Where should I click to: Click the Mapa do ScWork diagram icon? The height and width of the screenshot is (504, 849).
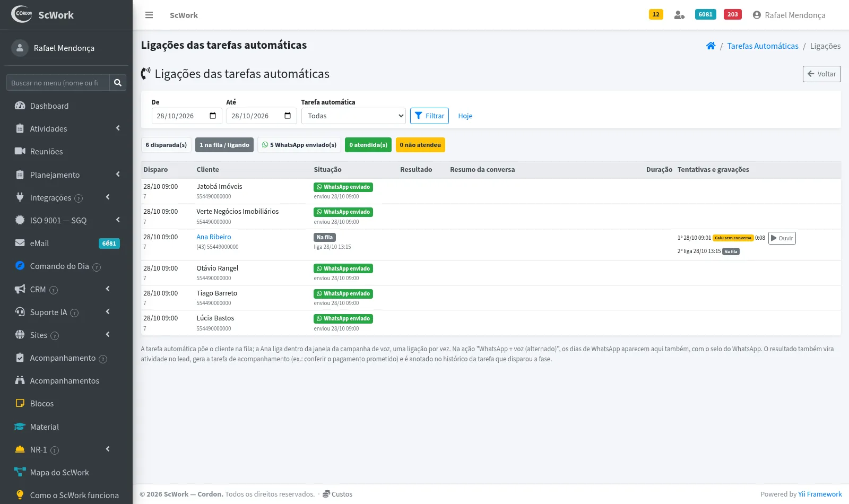tap(20, 472)
